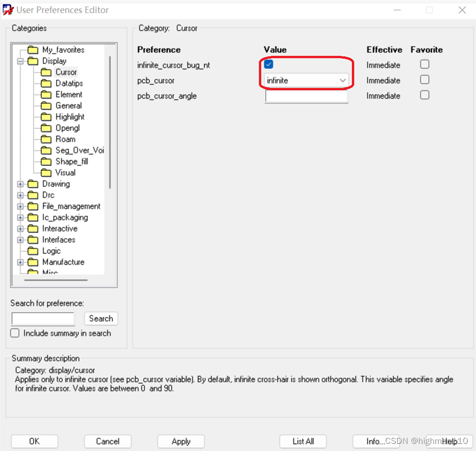
Task: Select the Logic tree item
Action: (51, 251)
